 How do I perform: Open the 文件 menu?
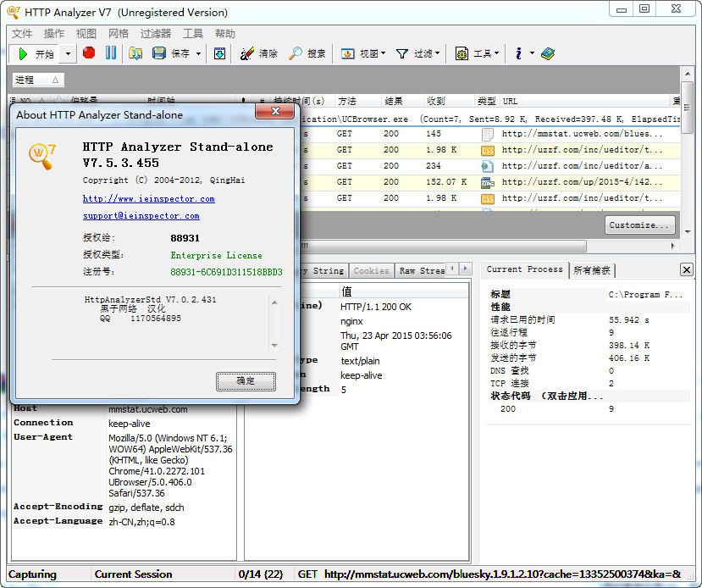point(22,34)
